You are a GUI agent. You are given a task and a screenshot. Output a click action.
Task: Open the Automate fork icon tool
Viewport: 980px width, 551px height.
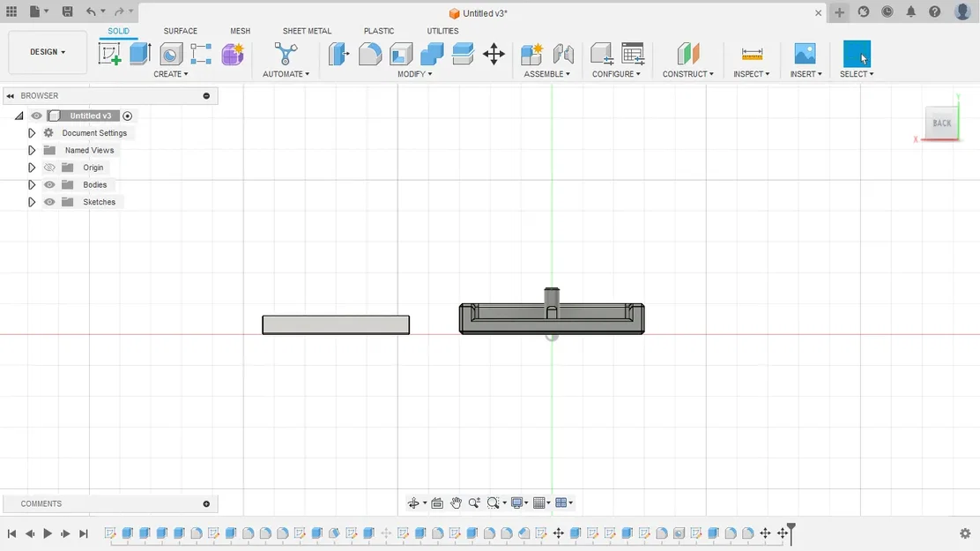286,54
